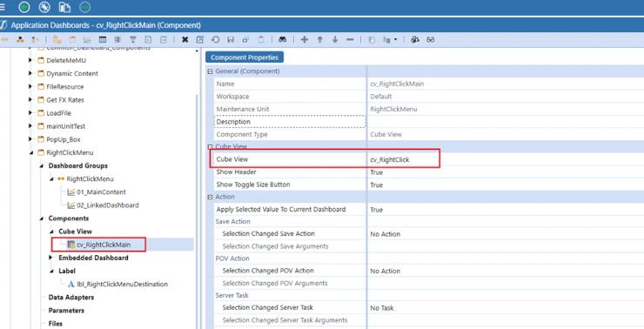This screenshot has width=644, height=329.
Task: Click the circular-arrow cancel changes icon
Action: [x=215, y=40]
